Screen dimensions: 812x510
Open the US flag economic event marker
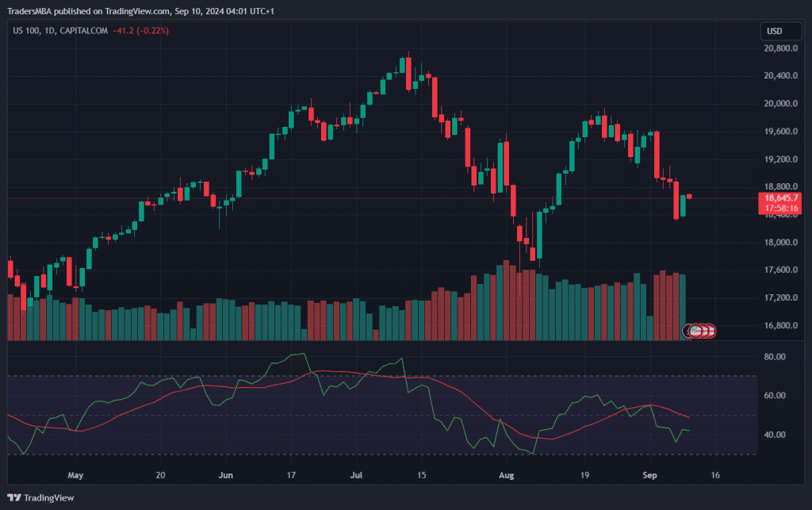point(695,331)
